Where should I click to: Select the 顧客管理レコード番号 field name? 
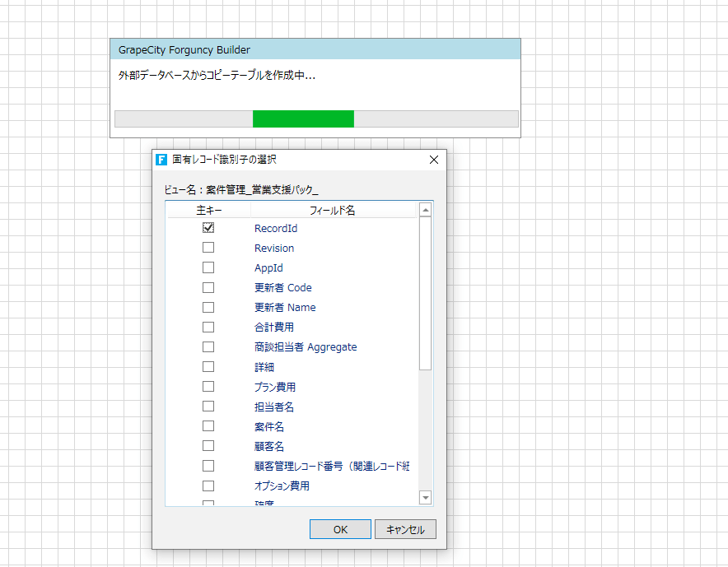tap(333, 467)
